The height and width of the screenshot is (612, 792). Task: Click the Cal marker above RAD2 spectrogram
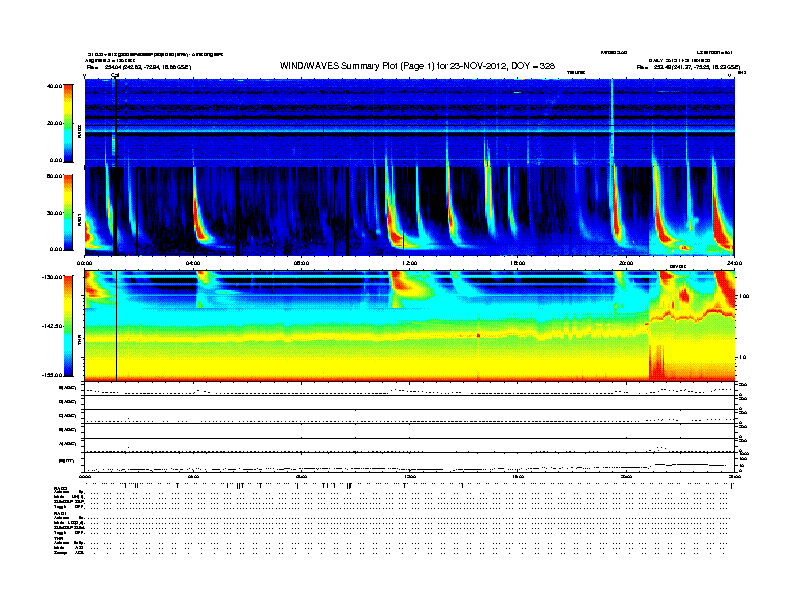click(x=115, y=76)
